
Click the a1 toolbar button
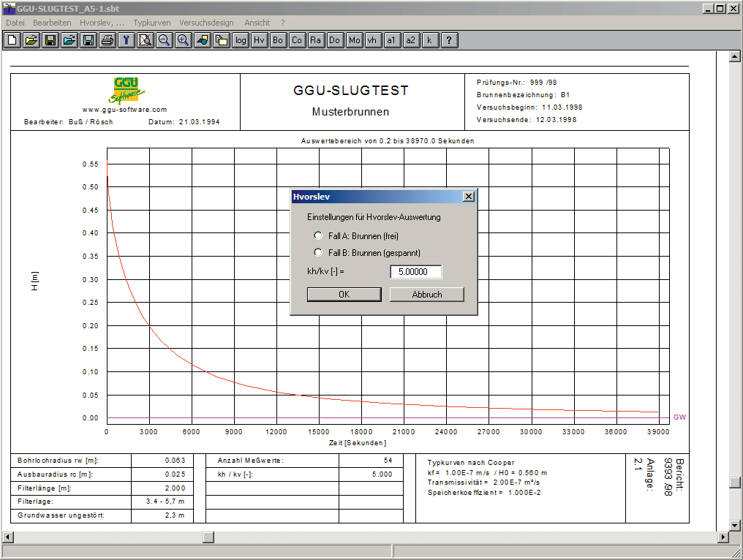tap(392, 40)
